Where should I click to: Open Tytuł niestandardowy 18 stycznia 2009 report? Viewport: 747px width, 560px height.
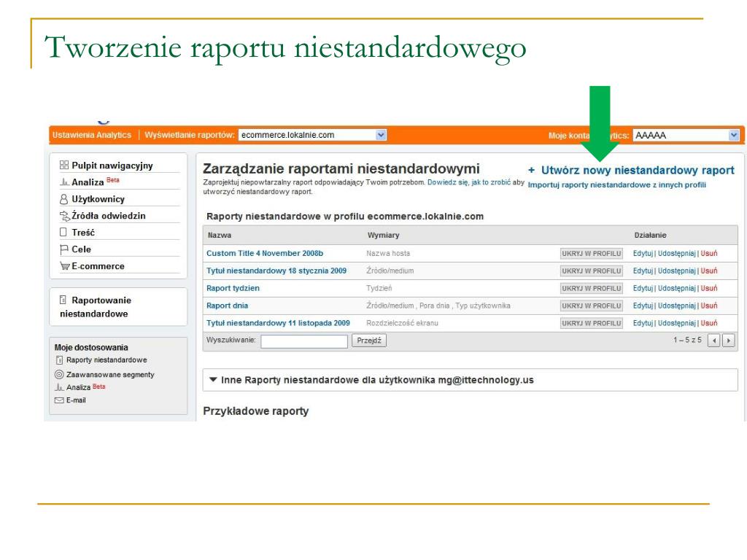(276, 271)
